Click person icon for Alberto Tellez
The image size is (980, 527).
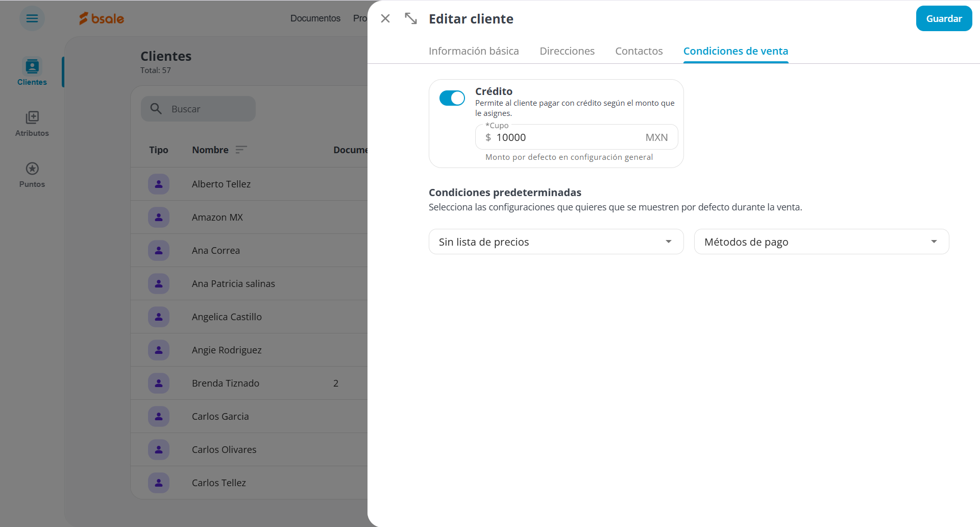159,184
